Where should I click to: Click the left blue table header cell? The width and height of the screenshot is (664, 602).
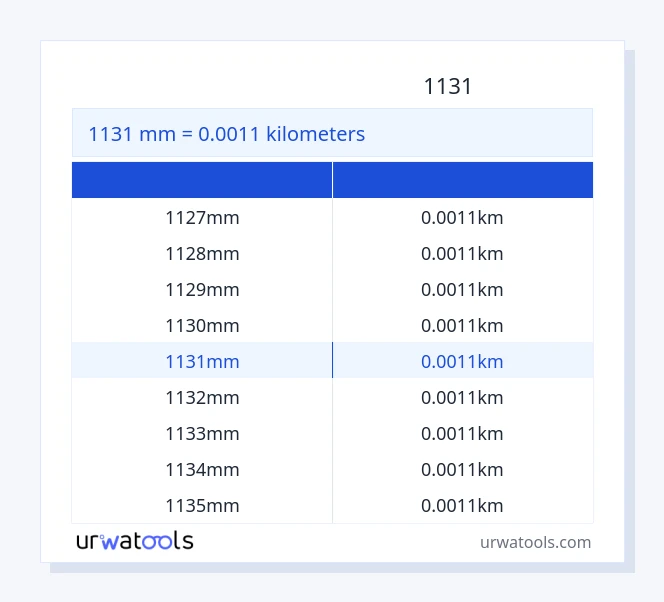click(202, 180)
